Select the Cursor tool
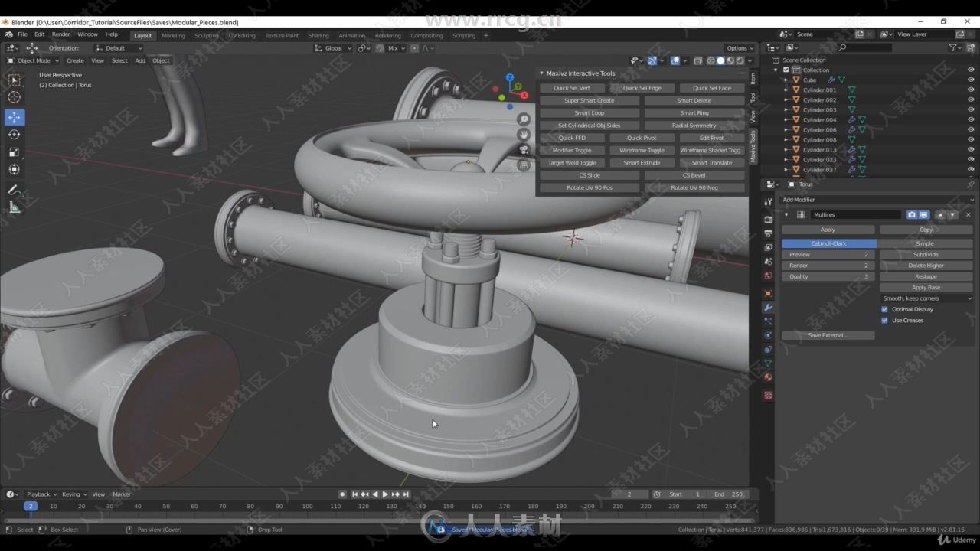 [x=14, y=97]
